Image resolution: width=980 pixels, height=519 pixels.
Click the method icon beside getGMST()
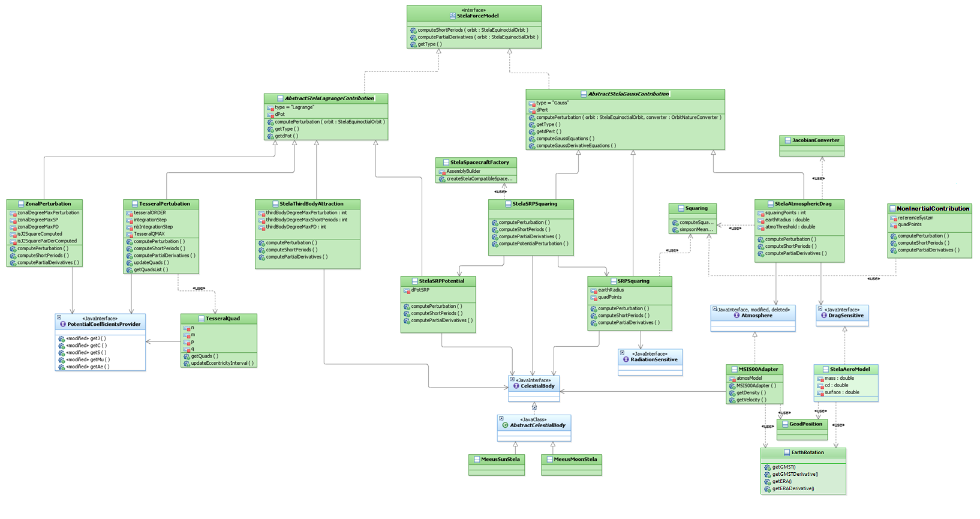tap(767, 467)
